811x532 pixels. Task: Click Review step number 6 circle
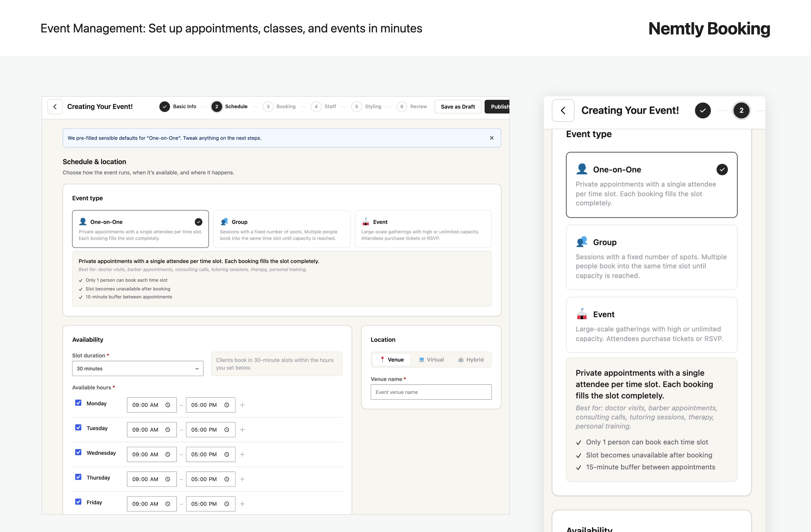pos(402,107)
